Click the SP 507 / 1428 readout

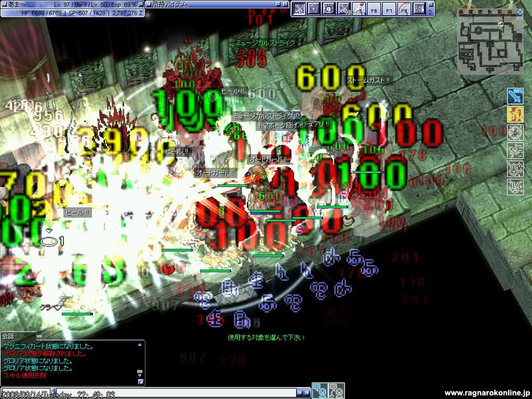(x=87, y=13)
